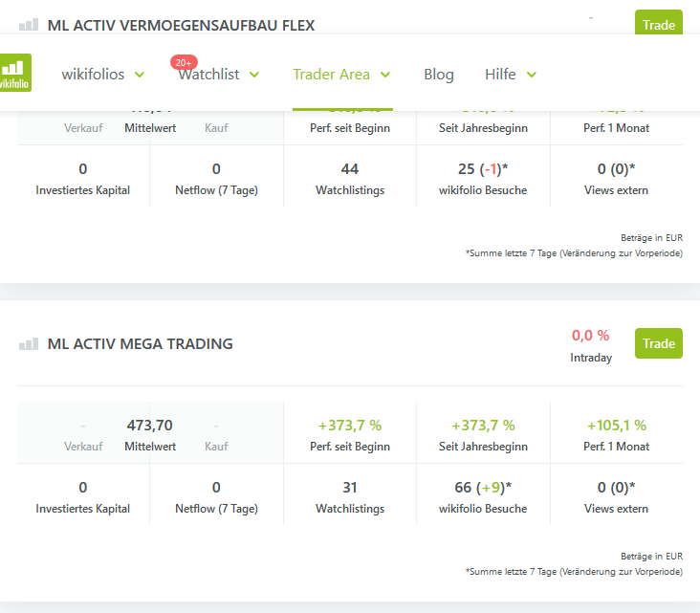
Task: Click the 31 Watchlistings count
Action: pos(350,488)
